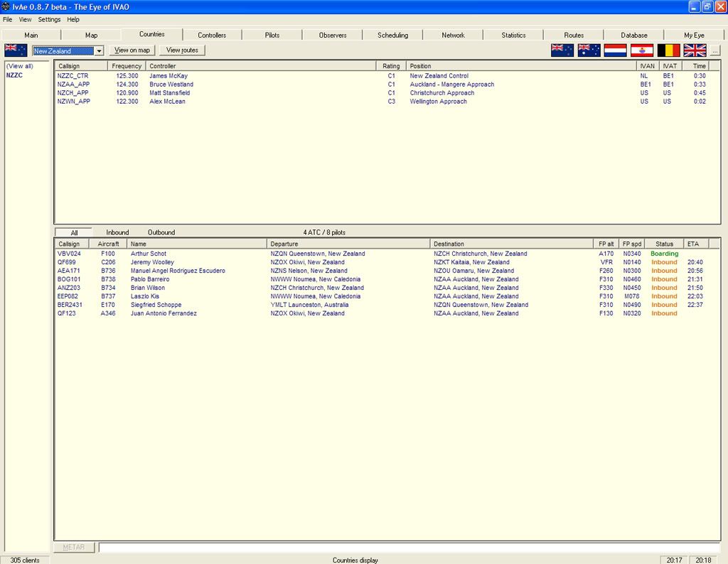Click the View on map button

[x=132, y=50]
